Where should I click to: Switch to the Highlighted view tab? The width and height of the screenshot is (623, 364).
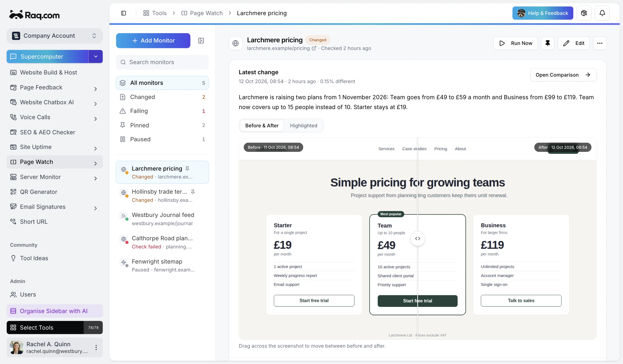(x=303, y=125)
